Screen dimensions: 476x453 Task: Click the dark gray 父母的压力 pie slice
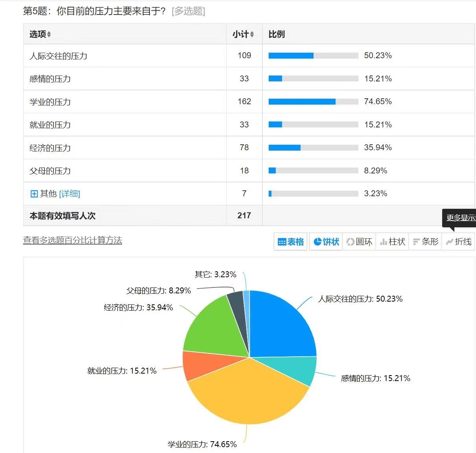click(239, 311)
